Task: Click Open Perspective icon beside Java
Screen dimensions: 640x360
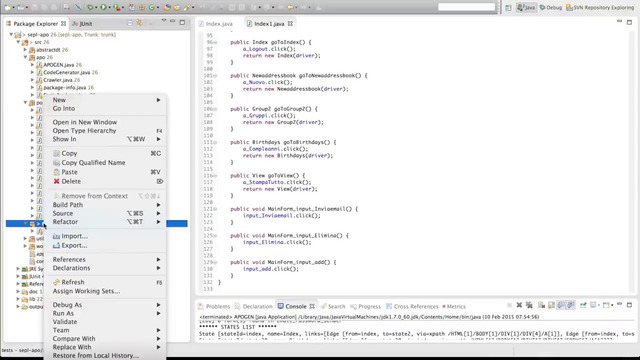Action: (x=508, y=7)
